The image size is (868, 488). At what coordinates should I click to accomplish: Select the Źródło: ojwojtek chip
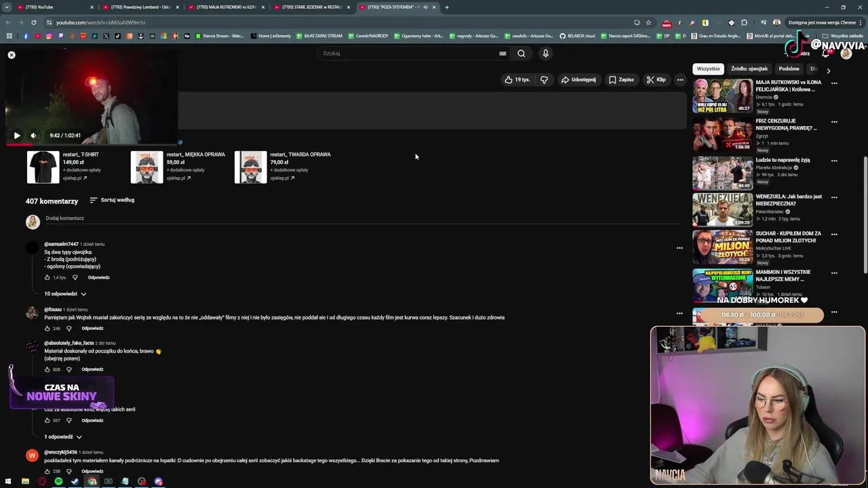(x=749, y=68)
